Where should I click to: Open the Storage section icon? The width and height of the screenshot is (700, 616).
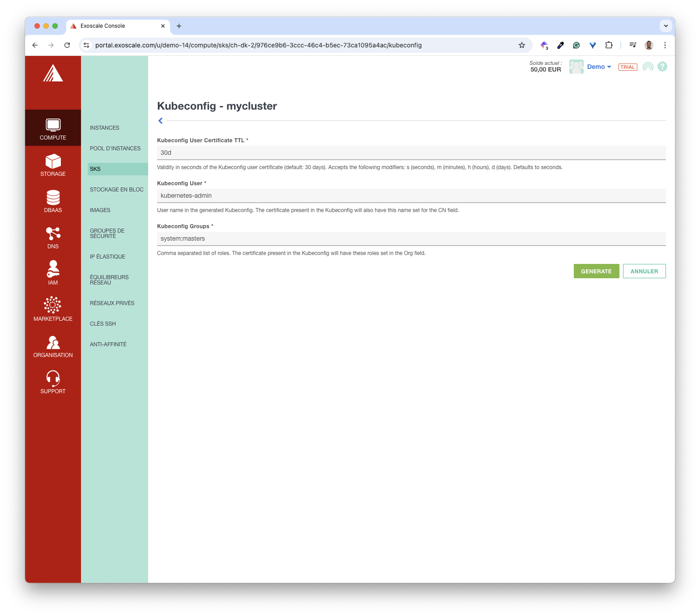[53, 161]
